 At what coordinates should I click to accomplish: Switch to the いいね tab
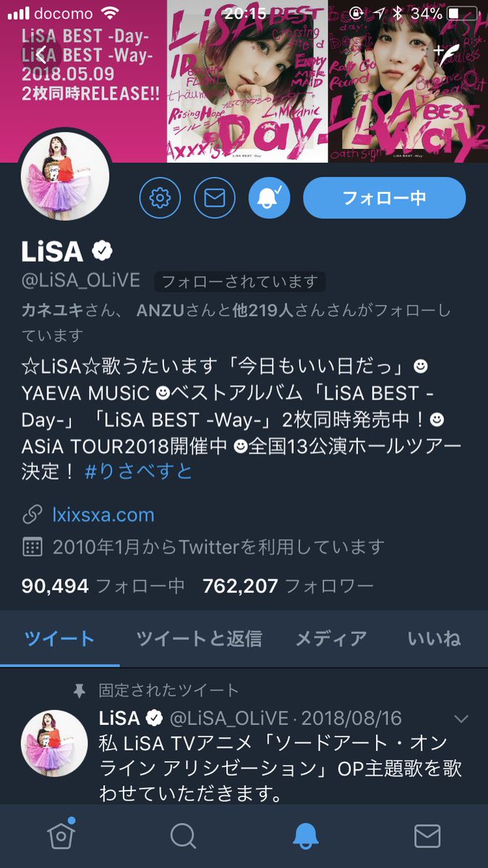coord(434,639)
